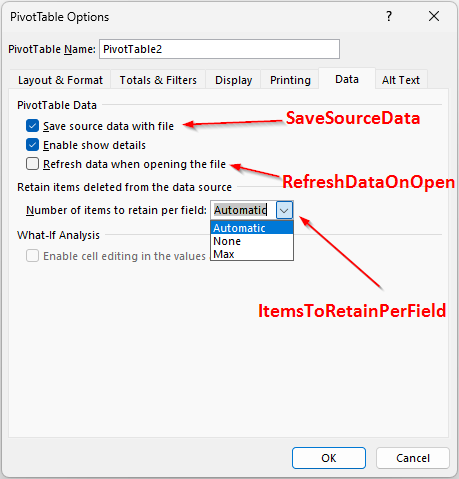Select the Printing tab

pos(290,80)
